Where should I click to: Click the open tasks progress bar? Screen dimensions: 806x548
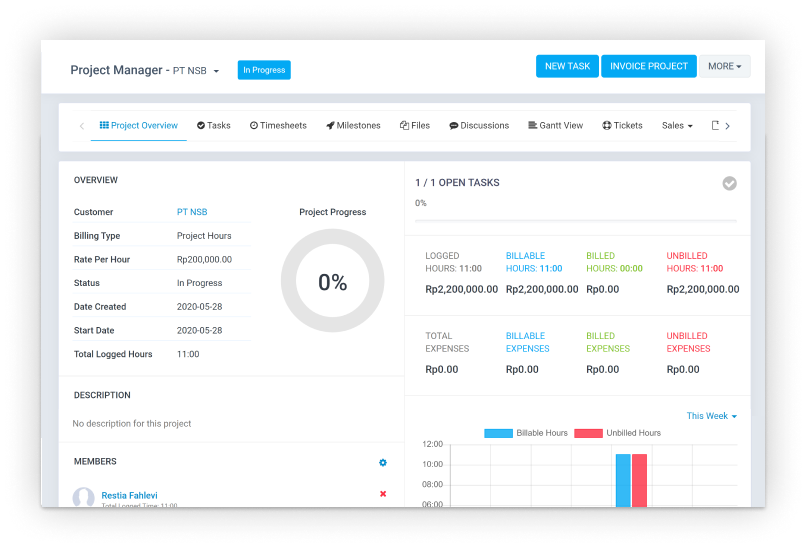pos(576,221)
